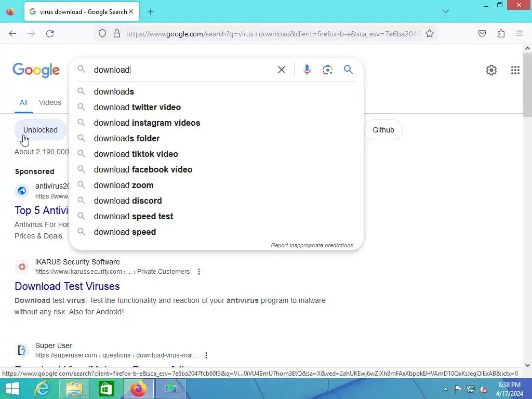
Task: Expand the list all tabs dropdown
Action: point(445,11)
